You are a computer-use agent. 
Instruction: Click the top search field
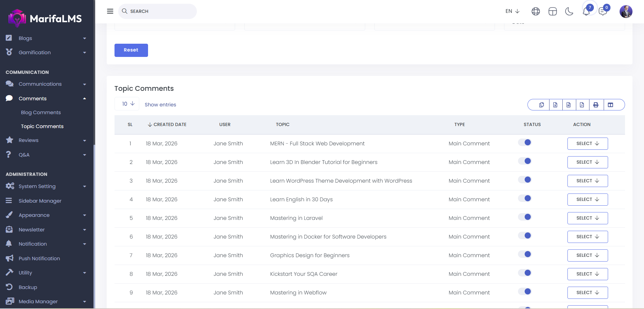point(158,11)
